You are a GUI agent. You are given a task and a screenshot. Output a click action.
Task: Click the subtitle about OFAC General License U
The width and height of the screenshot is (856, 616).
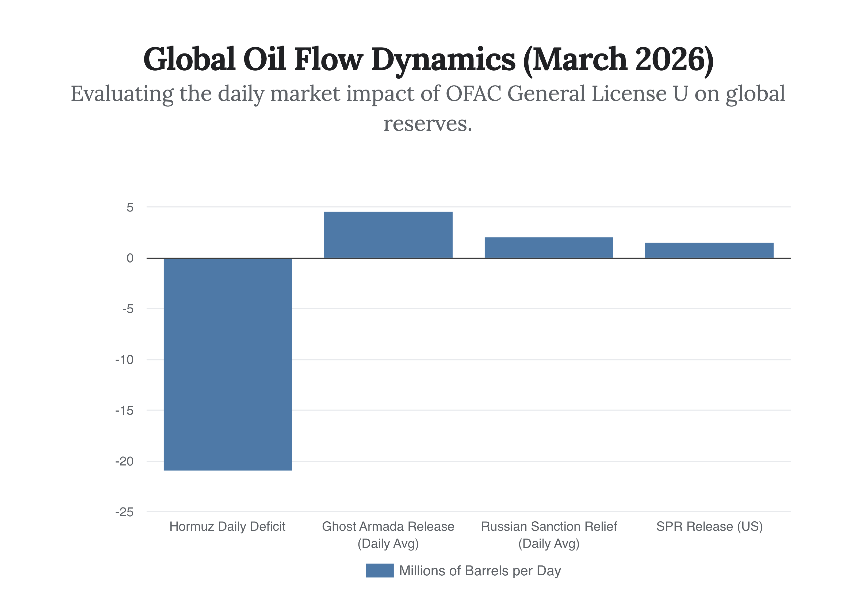tap(428, 94)
